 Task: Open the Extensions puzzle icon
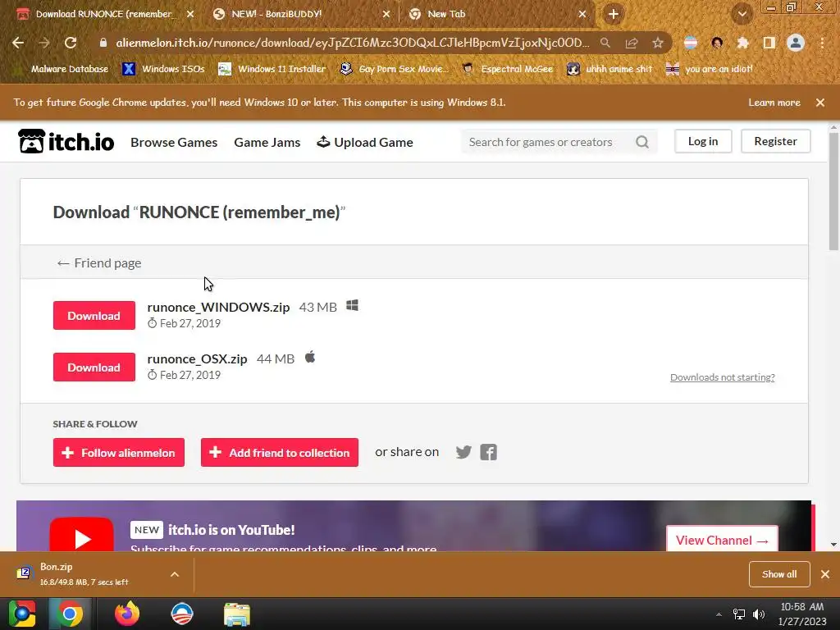[742, 43]
